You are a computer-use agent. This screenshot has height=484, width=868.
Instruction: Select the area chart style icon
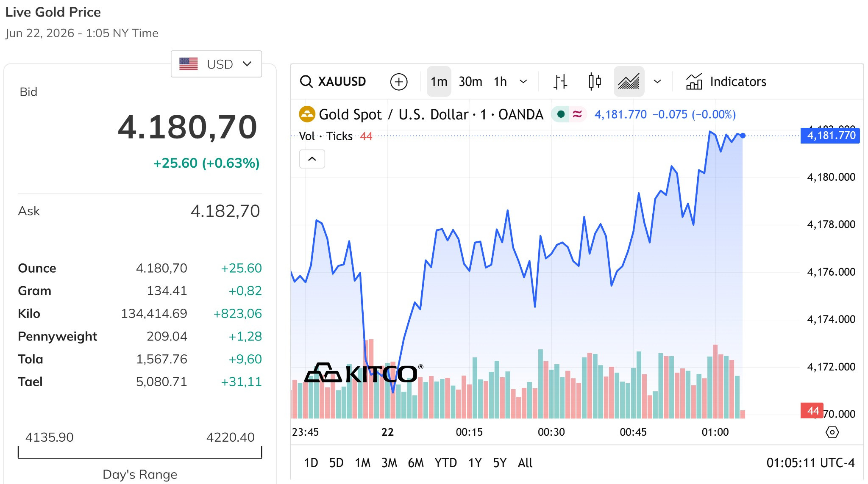pos(629,81)
